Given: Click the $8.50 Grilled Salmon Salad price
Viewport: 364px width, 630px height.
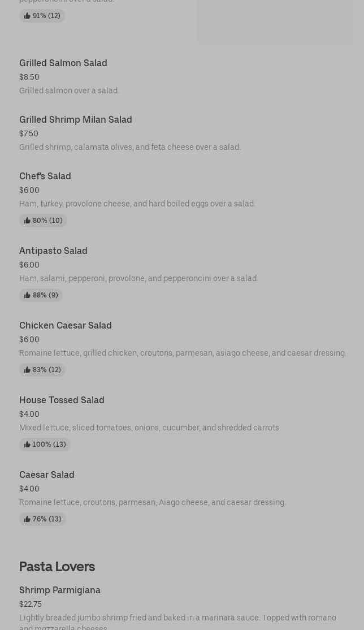Looking at the screenshot, I should point(29,77).
